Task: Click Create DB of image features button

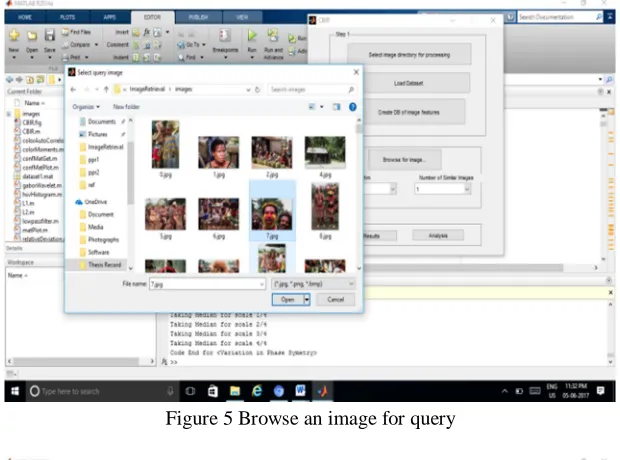Action: (408, 112)
